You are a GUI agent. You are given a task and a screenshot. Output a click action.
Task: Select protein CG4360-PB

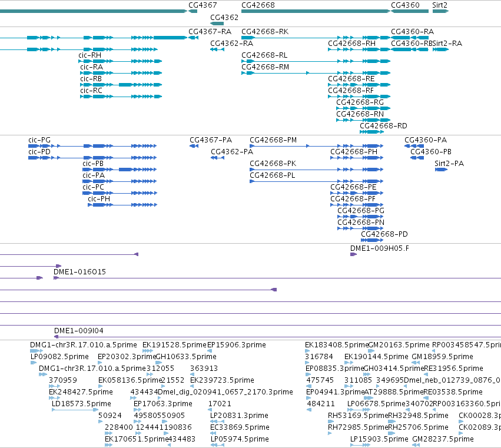point(431,152)
